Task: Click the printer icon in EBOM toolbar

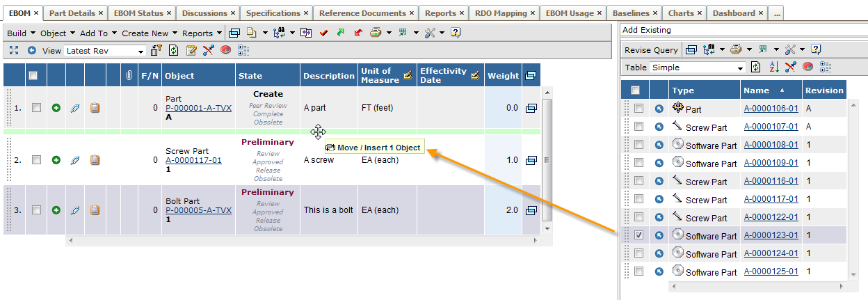Action: [x=376, y=33]
